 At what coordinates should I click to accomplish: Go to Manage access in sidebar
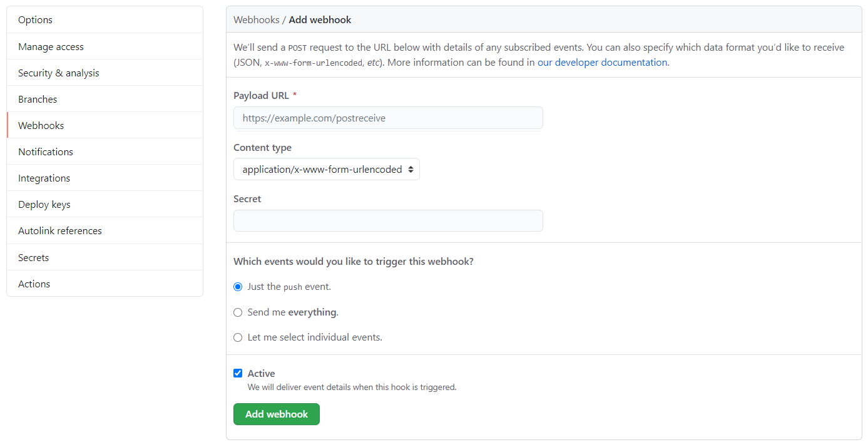click(x=105, y=46)
